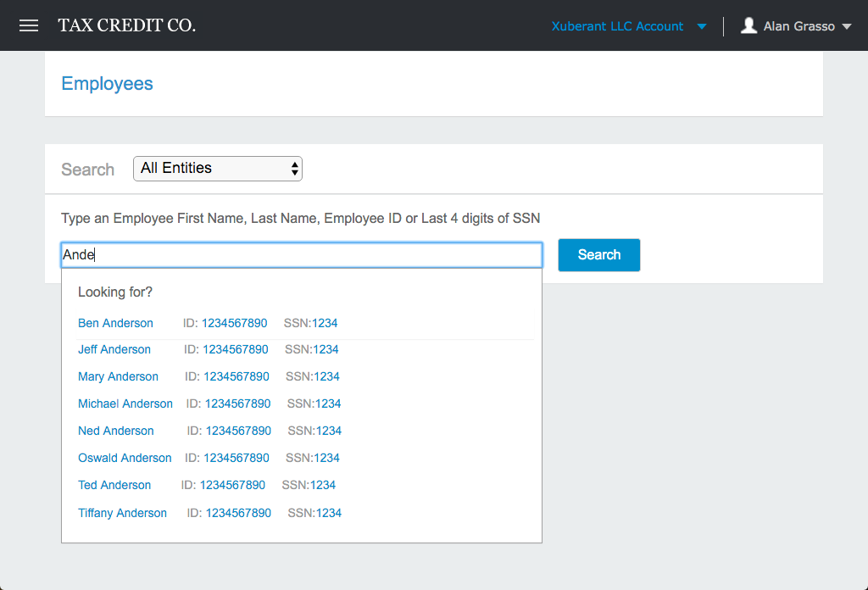868x590 pixels.
Task: Click Tiffany Anderson's SSN value
Action: [330, 514]
